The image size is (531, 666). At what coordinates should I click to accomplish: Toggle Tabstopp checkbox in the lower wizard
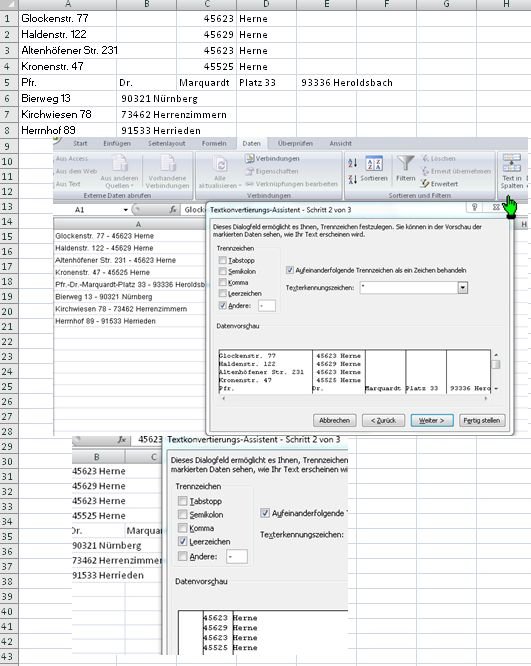pyautogui.click(x=183, y=501)
